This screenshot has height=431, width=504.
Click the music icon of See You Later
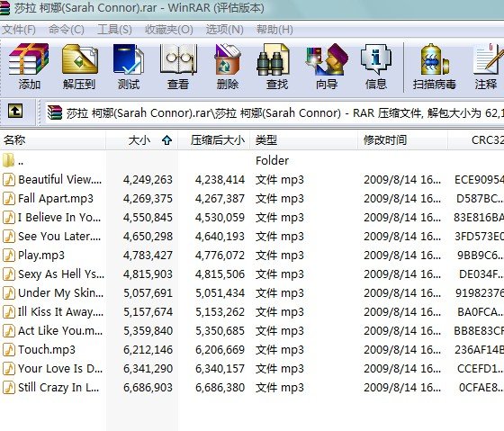click(9, 237)
